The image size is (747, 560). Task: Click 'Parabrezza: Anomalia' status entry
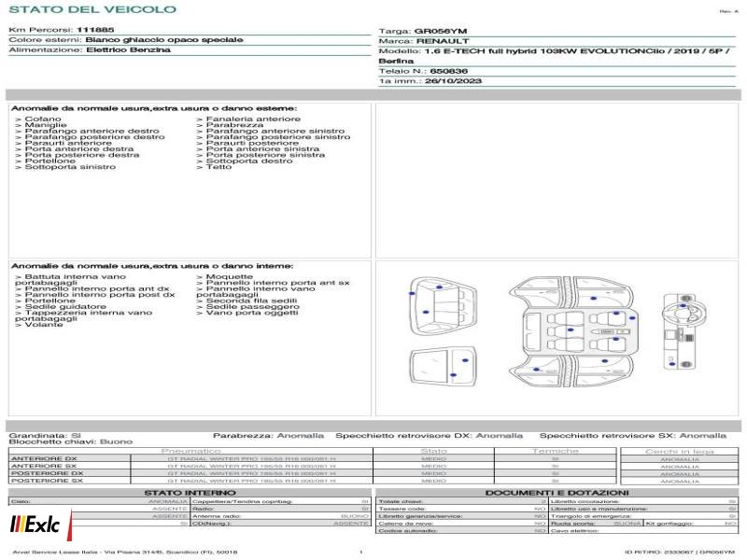(268, 436)
